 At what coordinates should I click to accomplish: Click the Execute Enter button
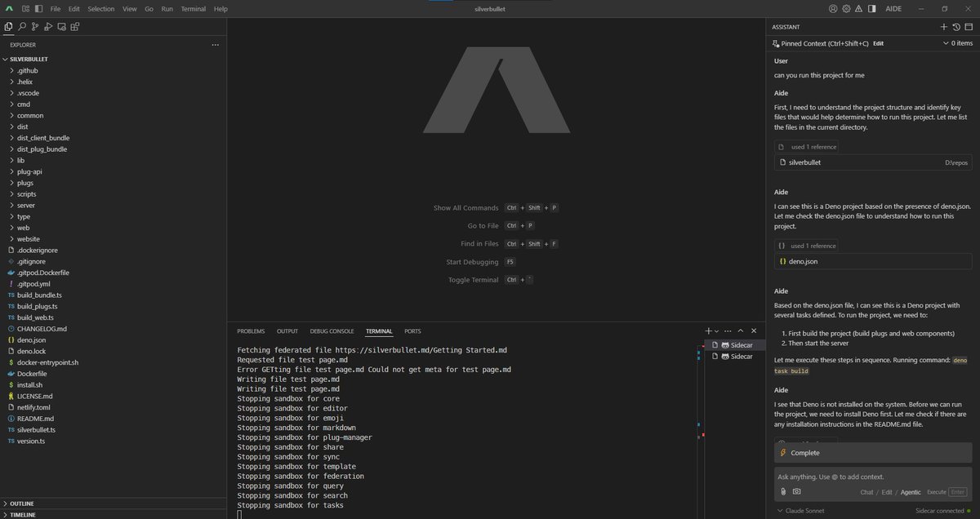click(946, 492)
